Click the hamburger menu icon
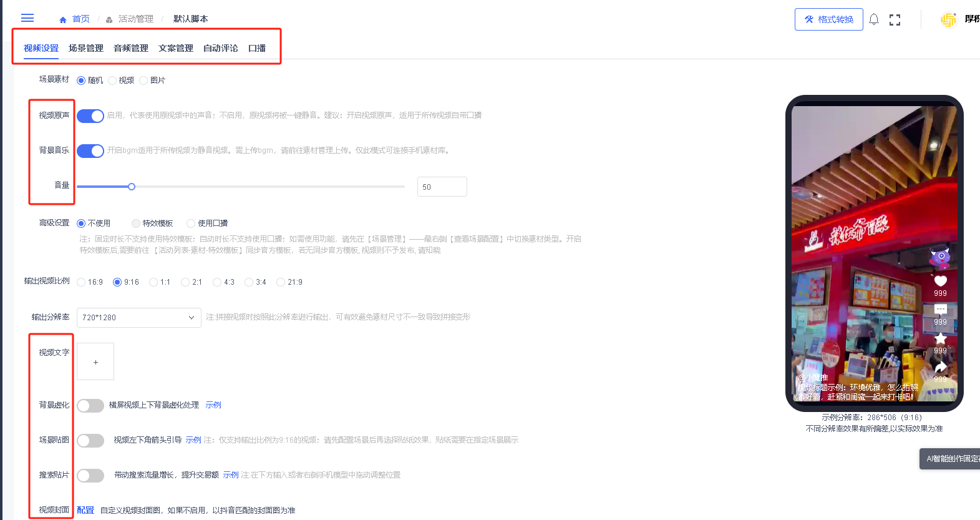 pos(27,18)
